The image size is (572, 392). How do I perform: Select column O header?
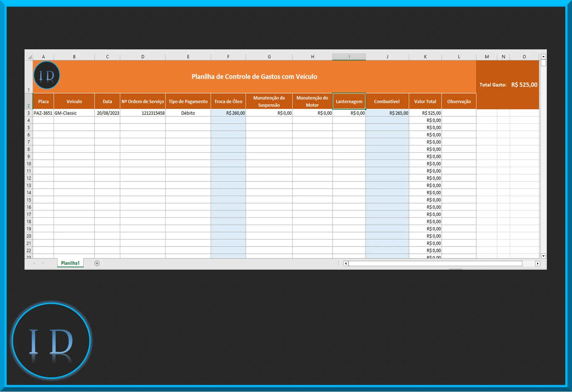[524, 57]
